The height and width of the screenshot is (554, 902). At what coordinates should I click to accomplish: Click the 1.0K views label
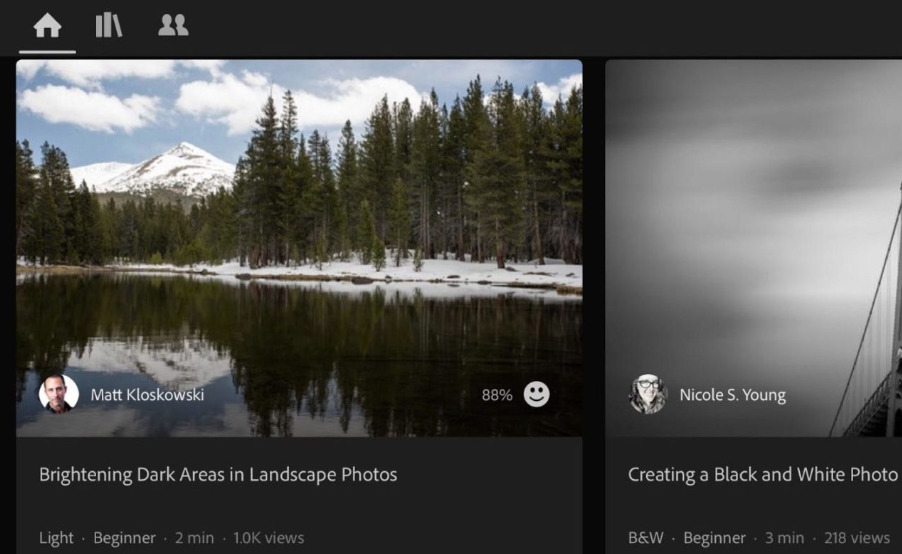pyautogui.click(x=269, y=538)
